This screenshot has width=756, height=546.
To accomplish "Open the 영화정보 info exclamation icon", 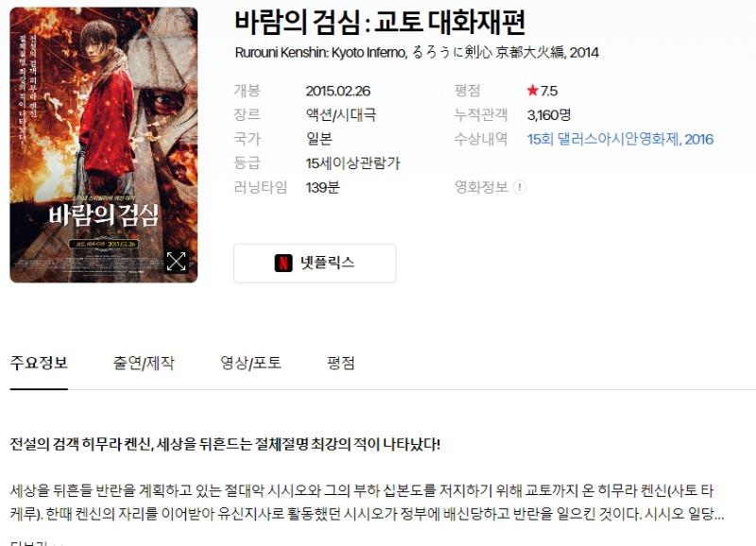I will tap(519, 187).
